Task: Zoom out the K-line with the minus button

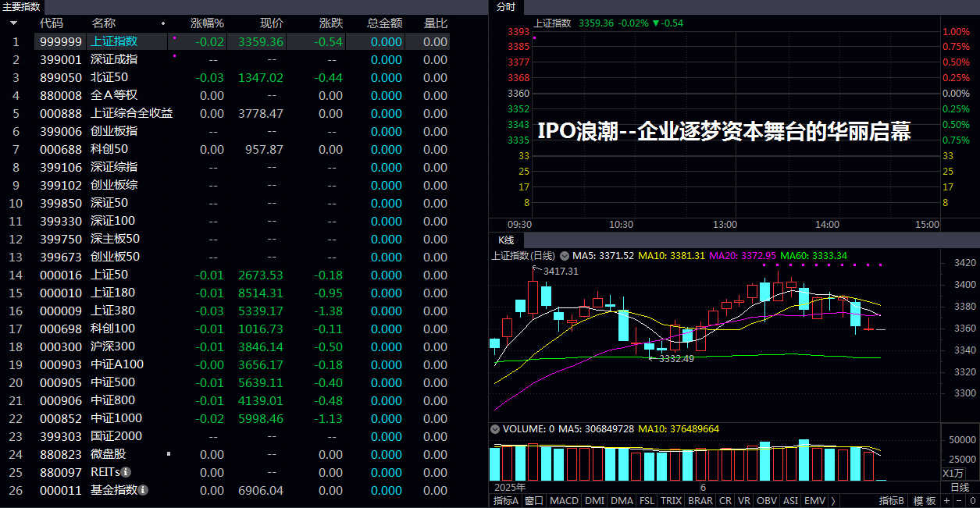Action: pyautogui.click(x=958, y=501)
